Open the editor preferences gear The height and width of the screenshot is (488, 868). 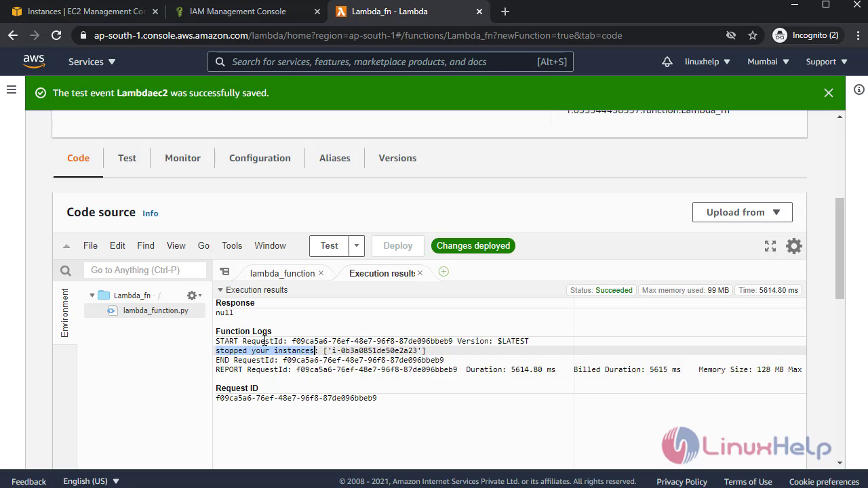pyautogui.click(x=794, y=246)
